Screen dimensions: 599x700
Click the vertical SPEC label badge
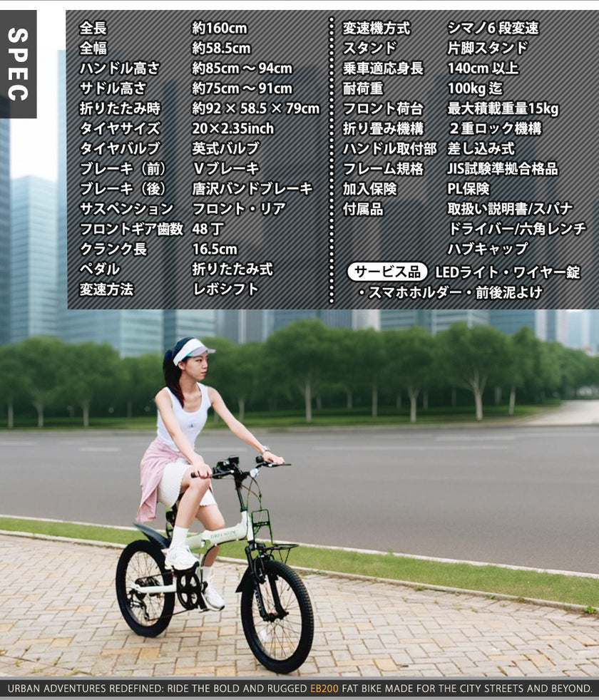[19, 64]
